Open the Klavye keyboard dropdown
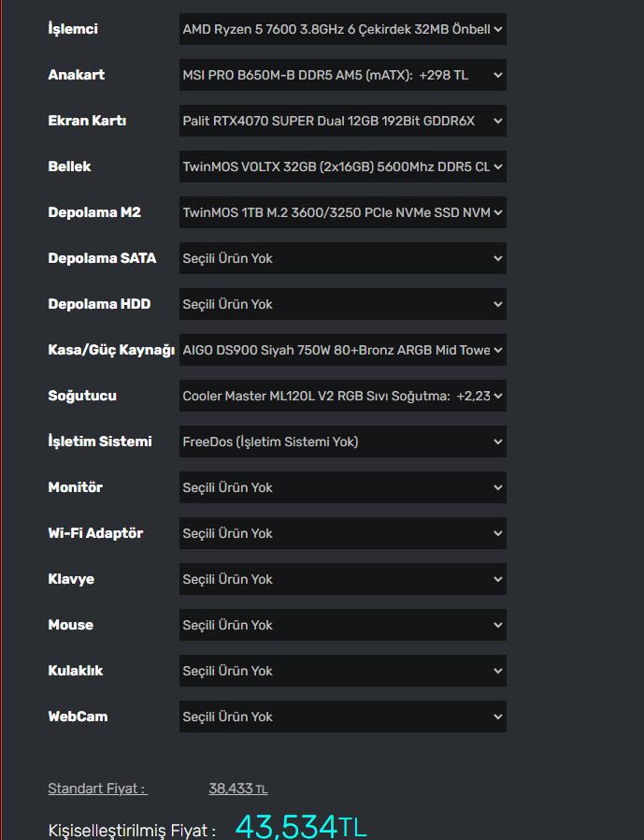This screenshot has width=644, height=840. pos(342,579)
